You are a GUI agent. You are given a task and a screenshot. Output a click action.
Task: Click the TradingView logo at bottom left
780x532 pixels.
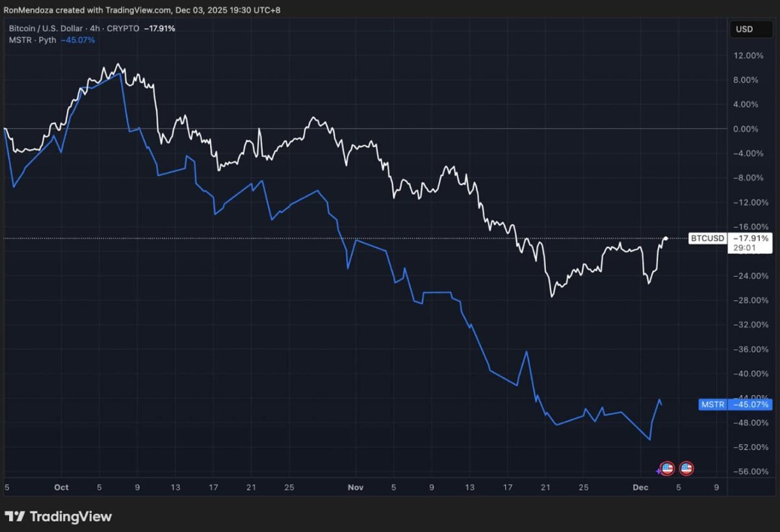pyautogui.click(x=58, y=516)
